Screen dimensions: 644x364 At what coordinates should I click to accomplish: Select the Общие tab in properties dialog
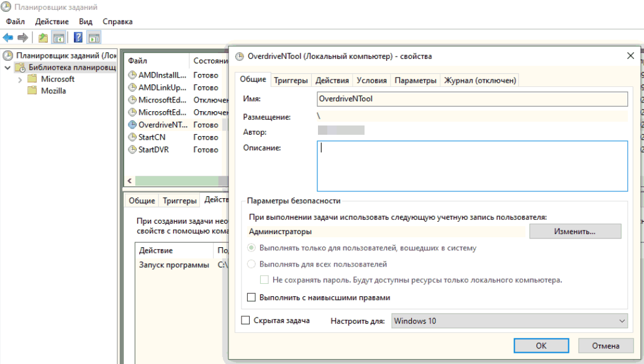coord(253,80)
